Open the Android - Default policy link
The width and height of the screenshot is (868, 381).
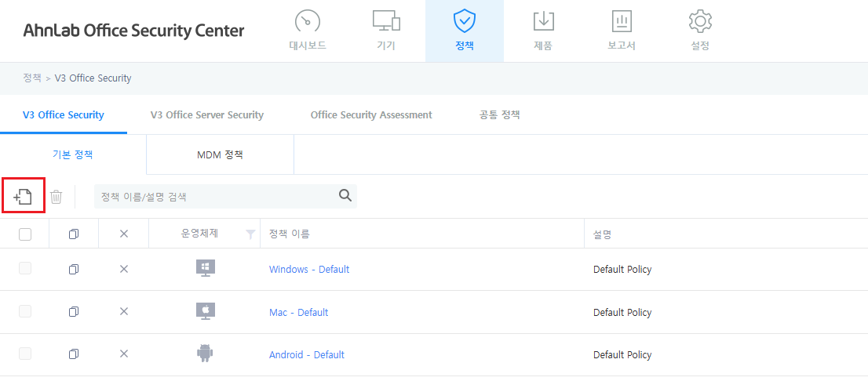(x=307, y=354)
